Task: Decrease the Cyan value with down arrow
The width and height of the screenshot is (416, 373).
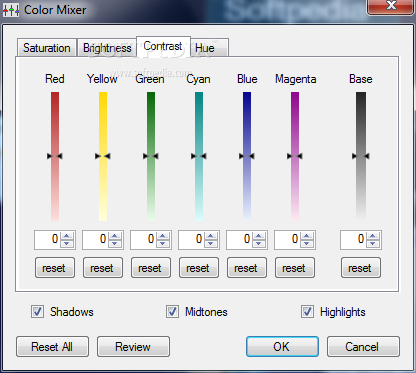Action: (211, 243)
